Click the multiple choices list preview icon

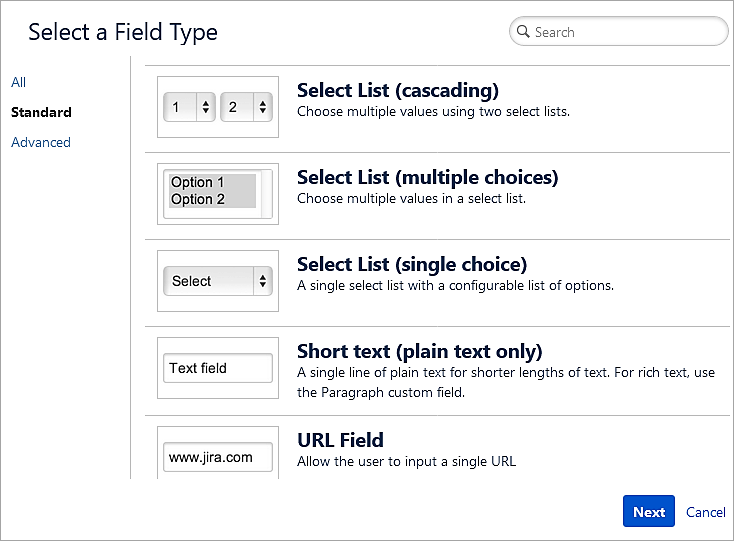point(218,194)
